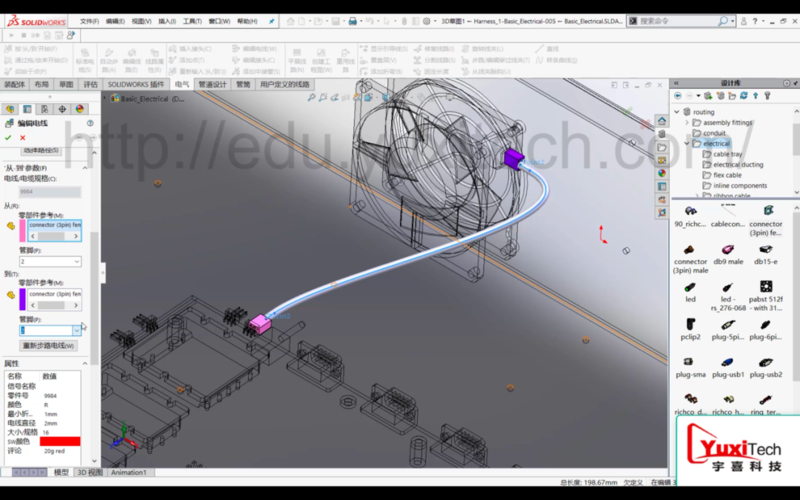800x500 pixels.
Task: Select the db9 male library part
Action: click(x=728, y=255)
